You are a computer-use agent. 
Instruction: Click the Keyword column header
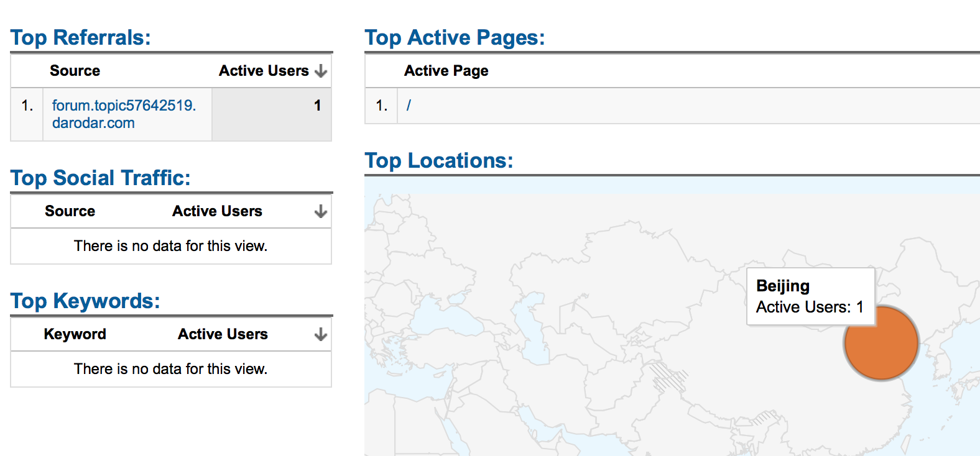click(75, 334)
